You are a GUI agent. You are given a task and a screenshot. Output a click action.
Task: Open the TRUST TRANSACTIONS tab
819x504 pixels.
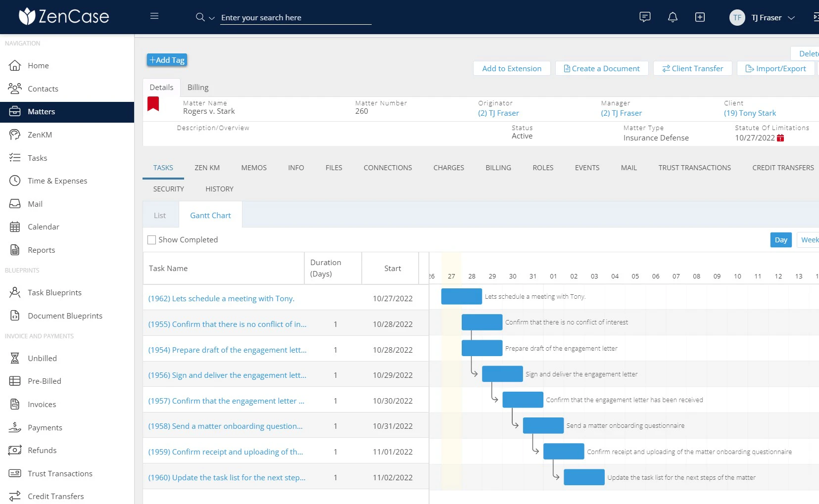tap(694, 168)
